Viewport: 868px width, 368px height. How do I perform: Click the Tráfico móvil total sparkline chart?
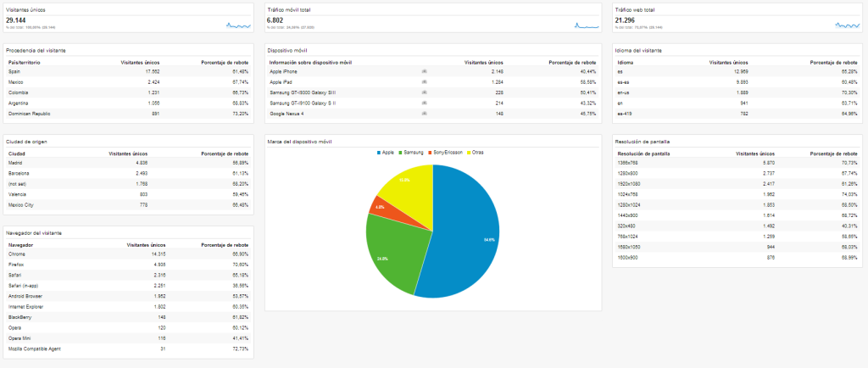point(587,25)
